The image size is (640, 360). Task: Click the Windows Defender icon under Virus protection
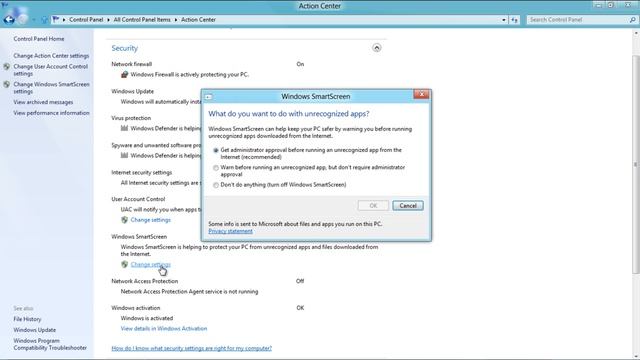click(124, 128)
